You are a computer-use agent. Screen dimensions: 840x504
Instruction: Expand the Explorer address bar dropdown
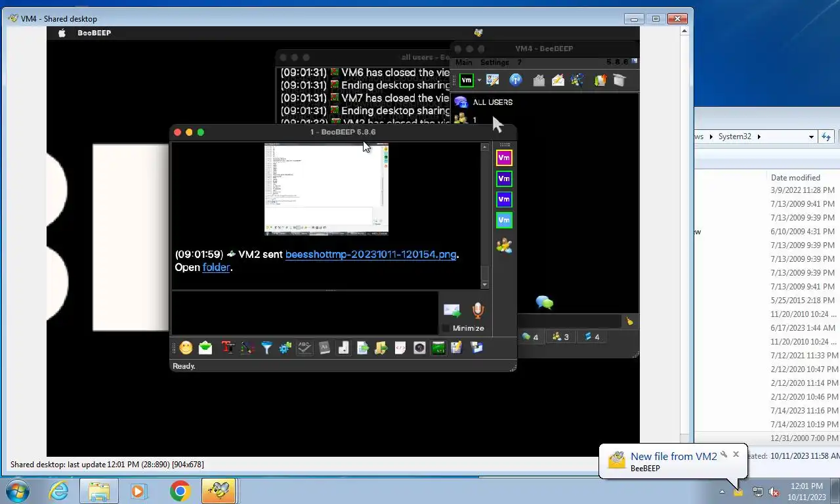click(x=811, y=136)
